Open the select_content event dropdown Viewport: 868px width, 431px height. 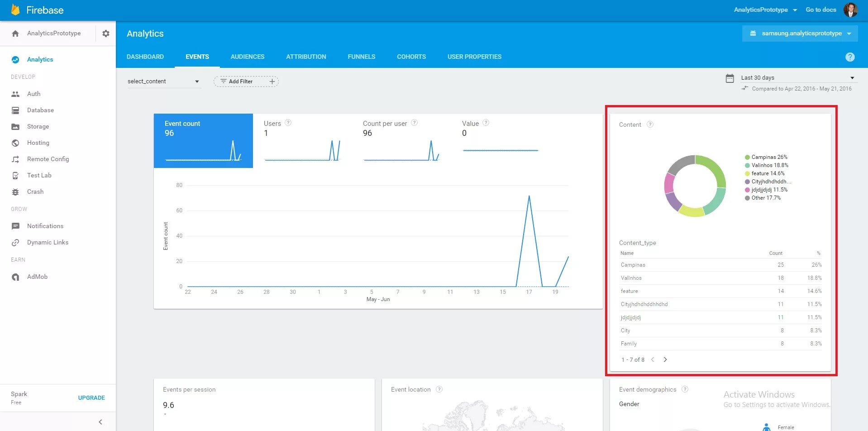163,81
